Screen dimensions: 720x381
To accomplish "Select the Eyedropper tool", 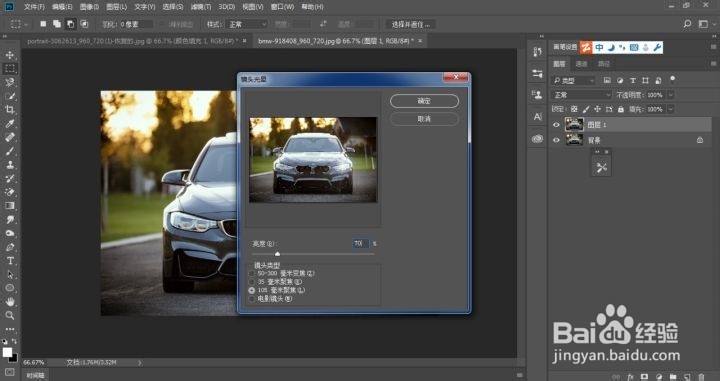I will (x=10, y=123).
